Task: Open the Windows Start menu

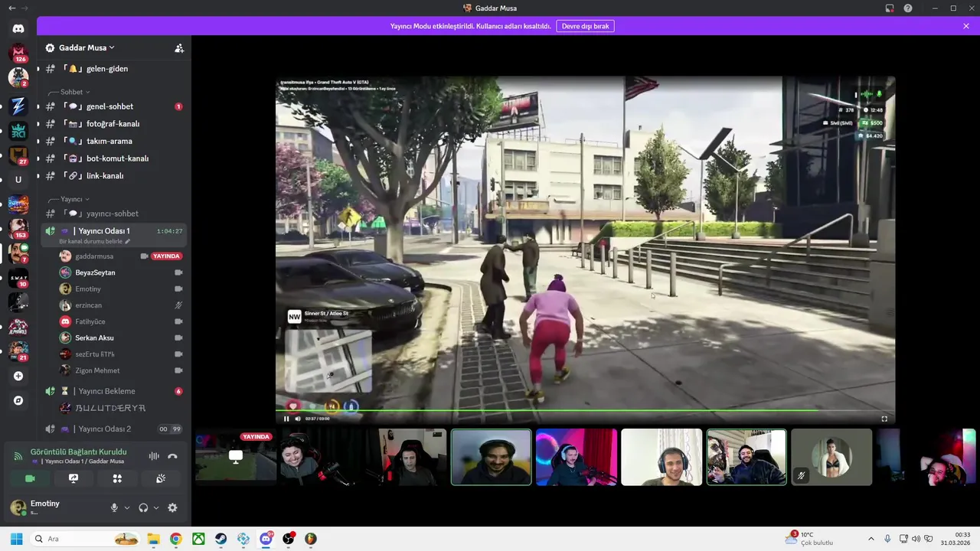Action: [16, 539]
